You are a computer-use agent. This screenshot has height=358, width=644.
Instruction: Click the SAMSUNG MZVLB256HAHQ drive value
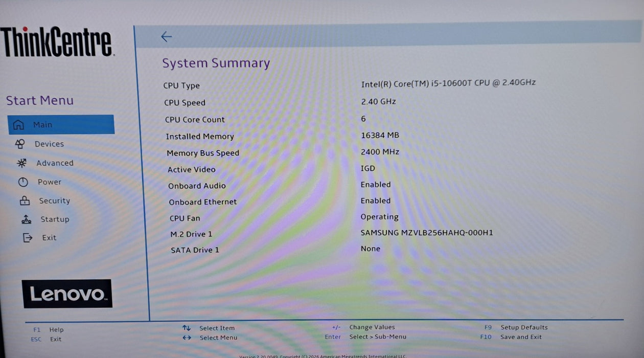[427, 233]
